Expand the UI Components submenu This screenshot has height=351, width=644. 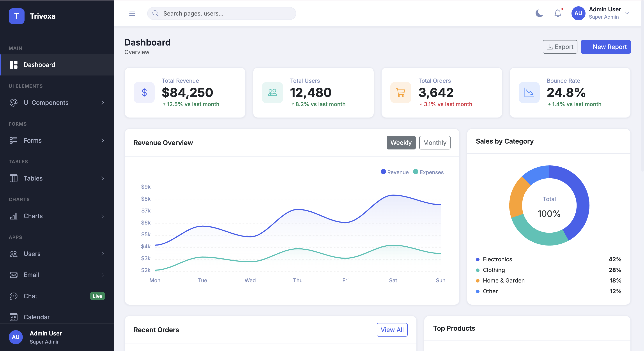point(57,102)
